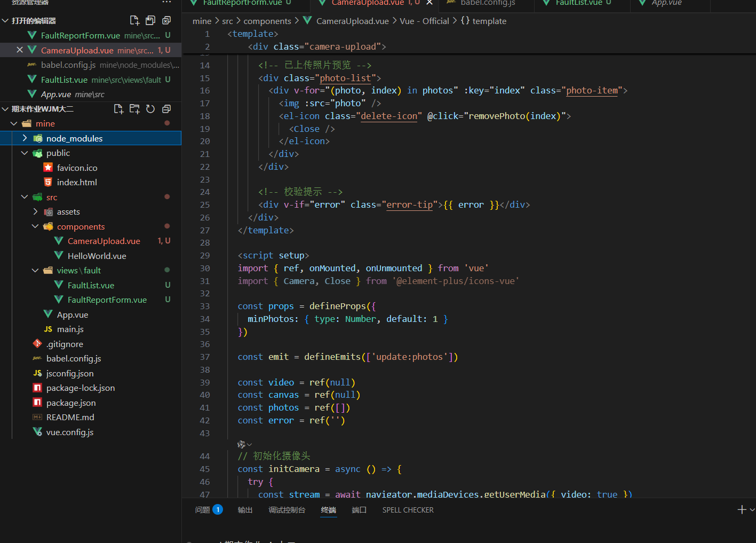Open package.json from the file tree
This screenshot has height=543, width=756.
pos(71,403)
